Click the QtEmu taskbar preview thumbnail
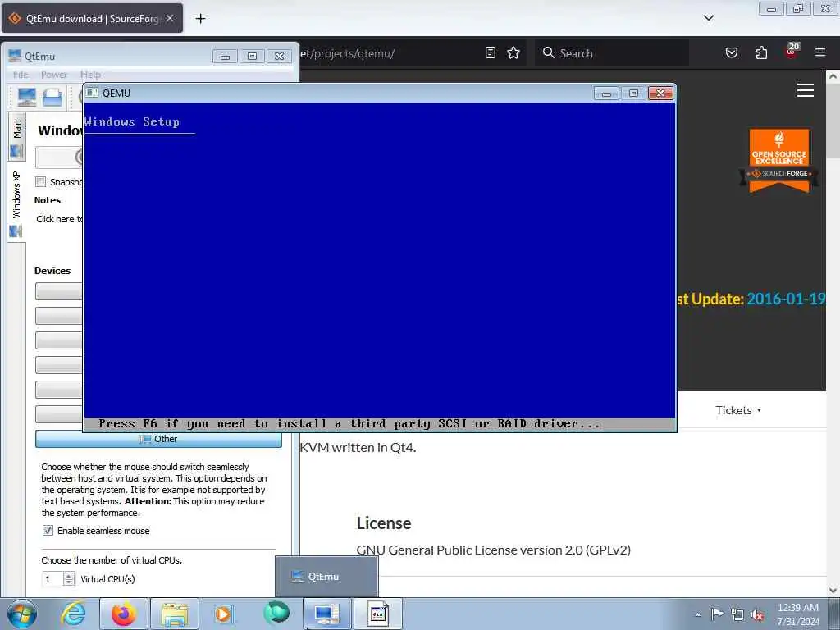Viewport: 840px width, 630px height. (x=326, y=577)
